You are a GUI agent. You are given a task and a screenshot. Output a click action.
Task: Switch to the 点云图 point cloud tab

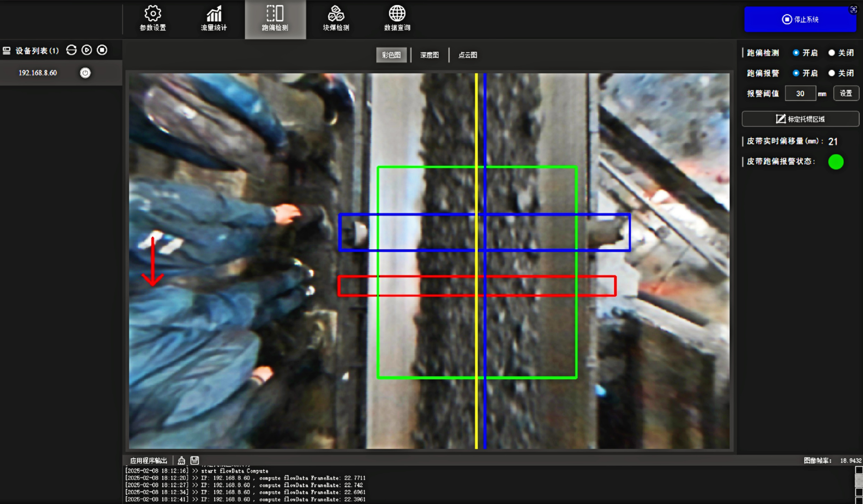tap(468, 55)
